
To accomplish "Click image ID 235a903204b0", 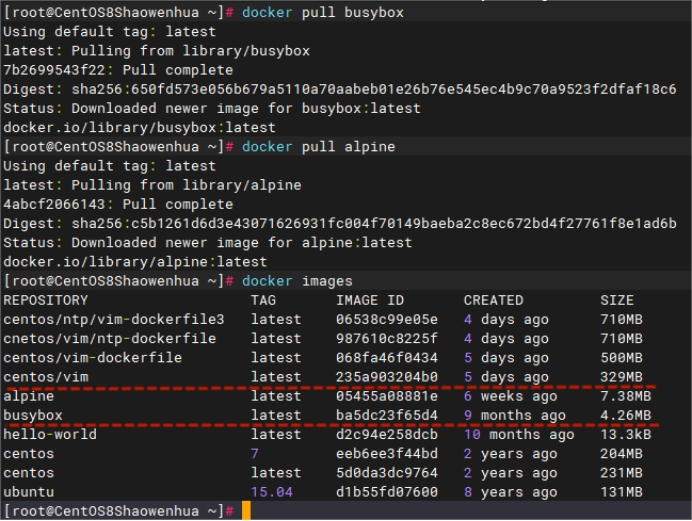I will coord(387,377).
